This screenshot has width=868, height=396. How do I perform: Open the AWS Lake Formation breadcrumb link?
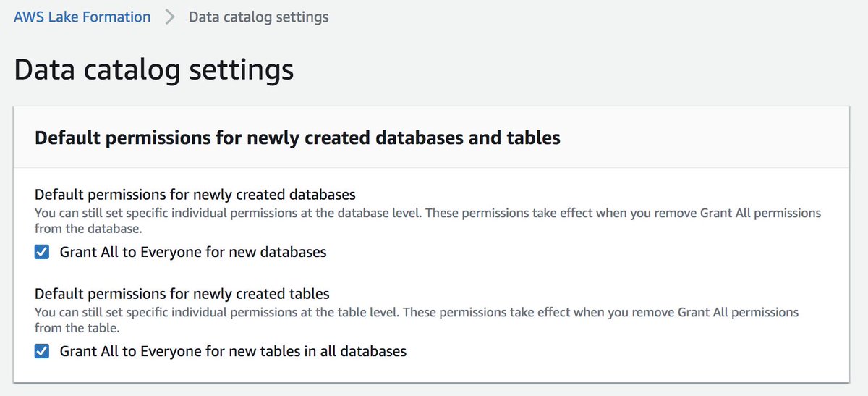point(82,17)
